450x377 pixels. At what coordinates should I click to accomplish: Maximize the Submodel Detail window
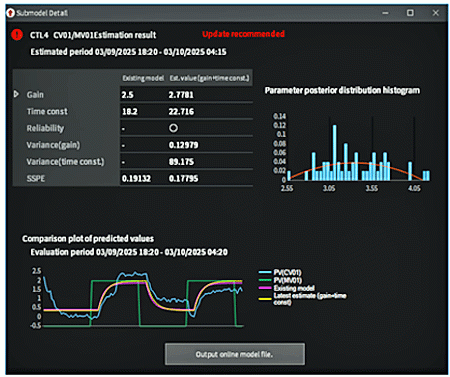pos(410,13)
